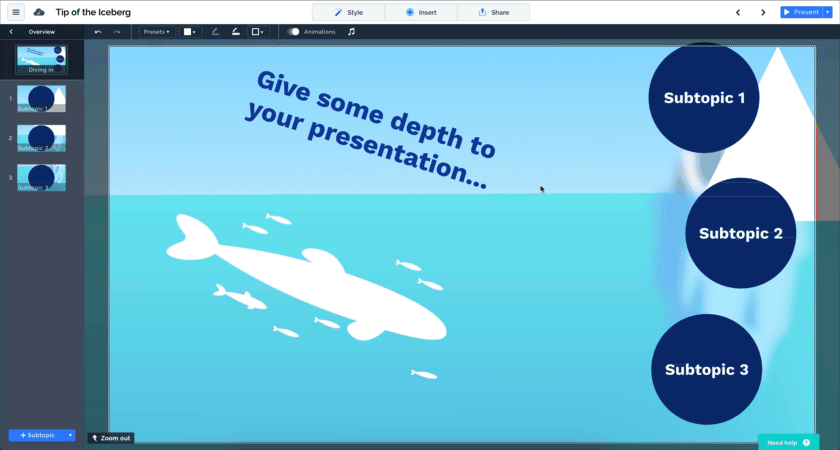Advance to the next slide arrow
Screen dimensions: 840x450
[x=763, y=12]
